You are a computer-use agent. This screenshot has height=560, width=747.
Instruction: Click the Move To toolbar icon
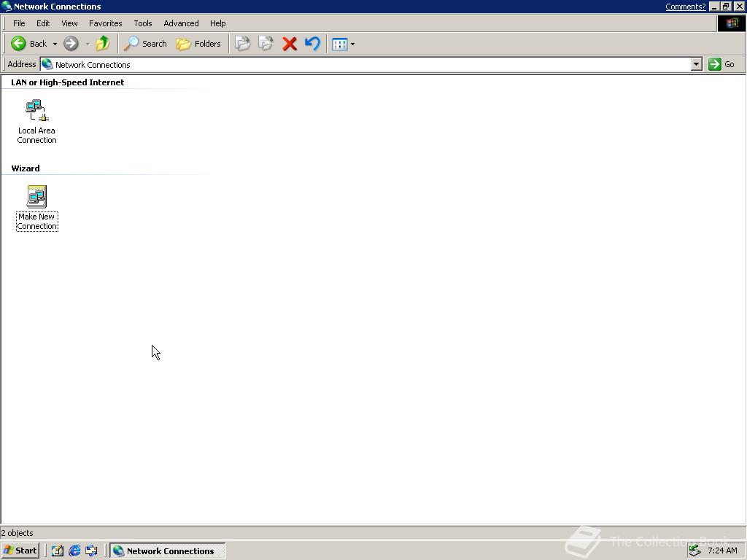(242, 44)
